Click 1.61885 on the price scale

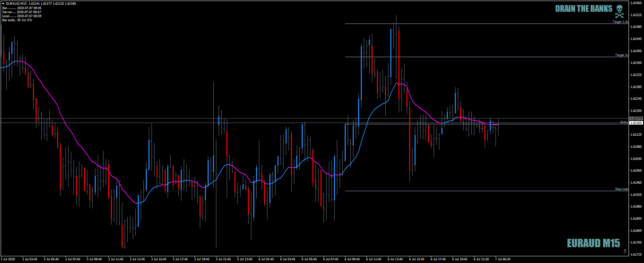pyautogui.click(x=637, y=207)
